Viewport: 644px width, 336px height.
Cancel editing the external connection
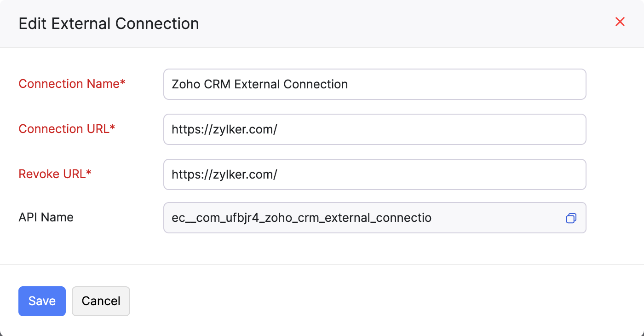point(101,301)
